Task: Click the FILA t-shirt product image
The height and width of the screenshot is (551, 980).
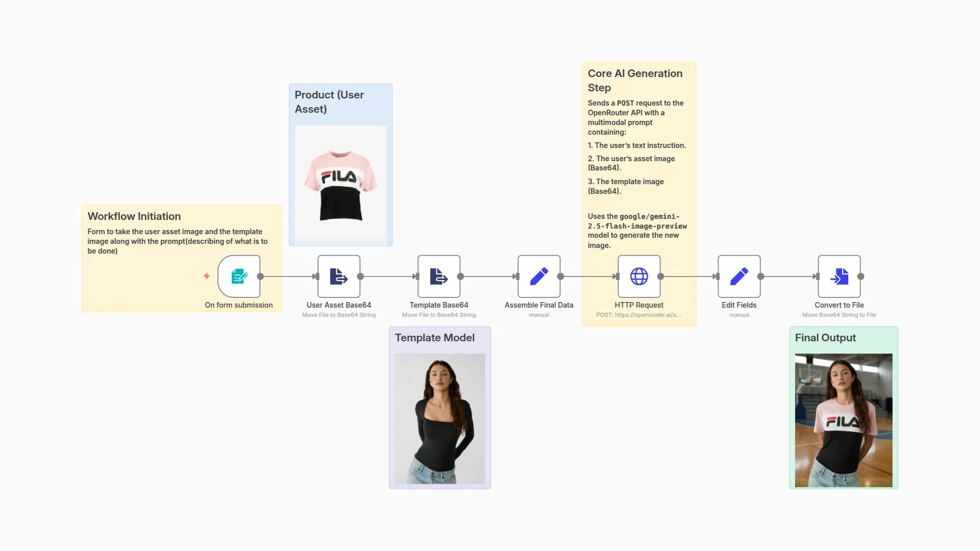Action: tap(340, 184)
